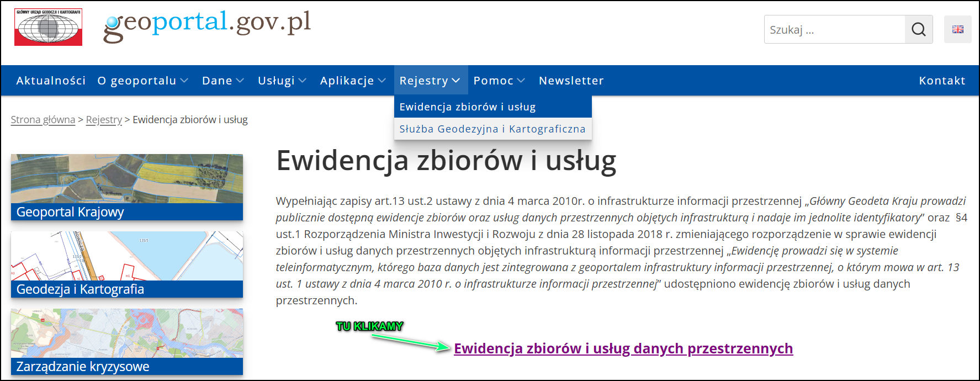Expand the Pomoc dropdown menu

click(x=499, y=81)
